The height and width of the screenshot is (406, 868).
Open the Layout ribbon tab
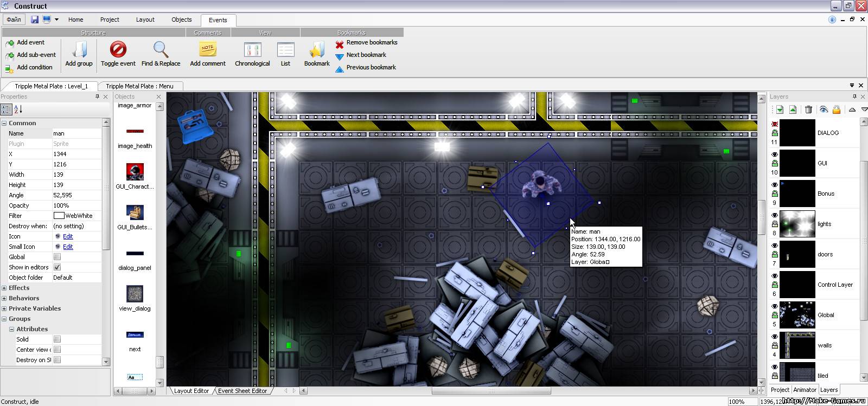[x=145, y=20]
